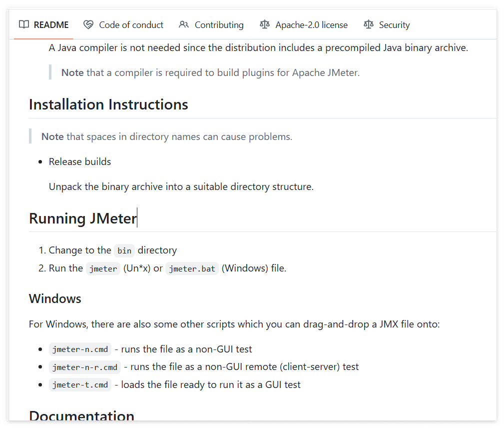Open the README tab
504x428 pixels.
[x=44, y=25]
